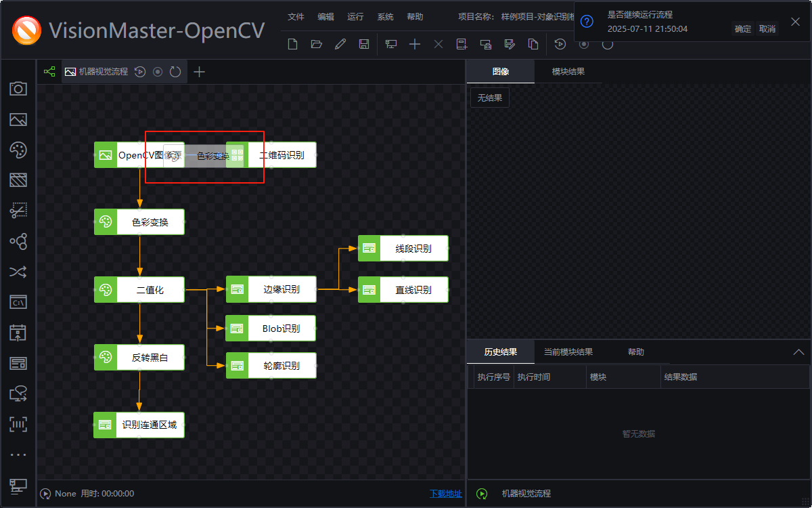Delete selected module with the X icon
Screen dimensions: 812x508
[438, 43]
